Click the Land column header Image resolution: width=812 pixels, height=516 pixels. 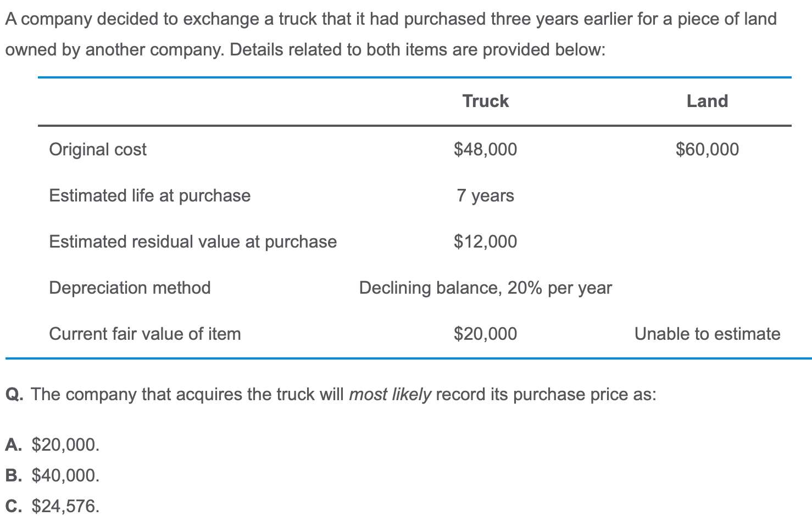pyautogui.click(x=707, y=101)
